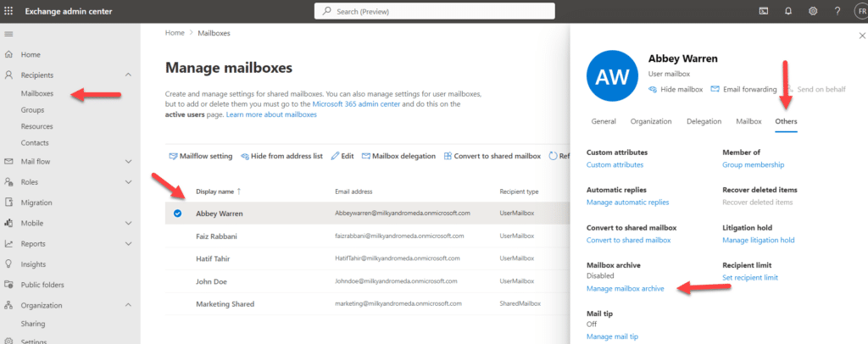Click Hide mailbox in details pane

coord(676,89)
